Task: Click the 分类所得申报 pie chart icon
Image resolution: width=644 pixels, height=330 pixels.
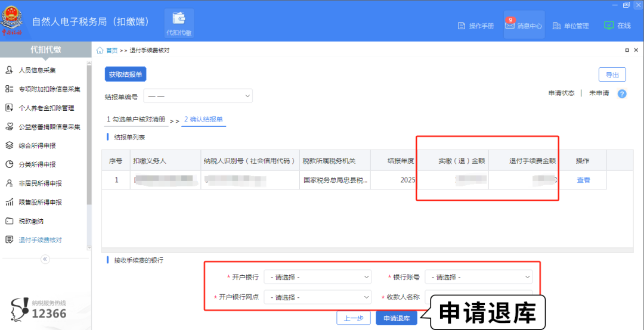Action: 10,164
